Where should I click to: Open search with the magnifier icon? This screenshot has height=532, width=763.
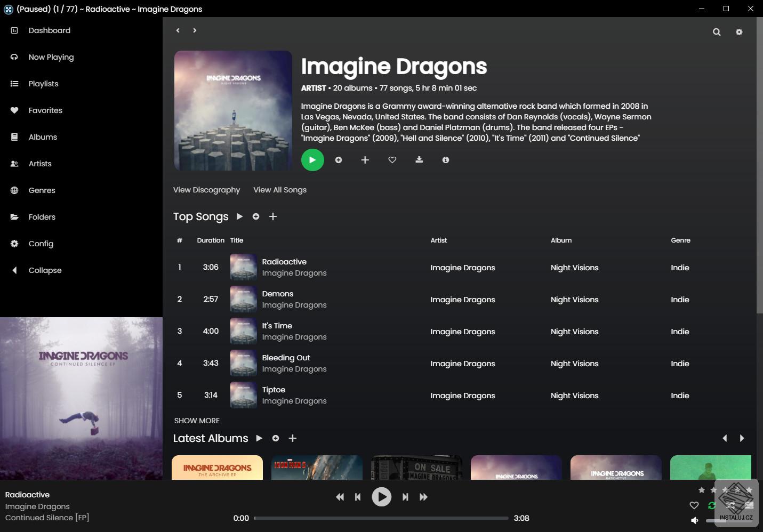[717, 32]
